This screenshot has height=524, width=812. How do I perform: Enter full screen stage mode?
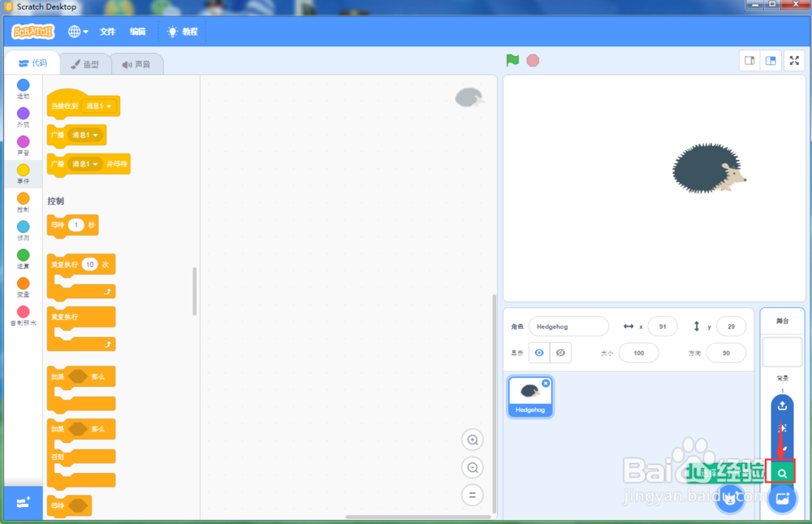coord(794,61)
